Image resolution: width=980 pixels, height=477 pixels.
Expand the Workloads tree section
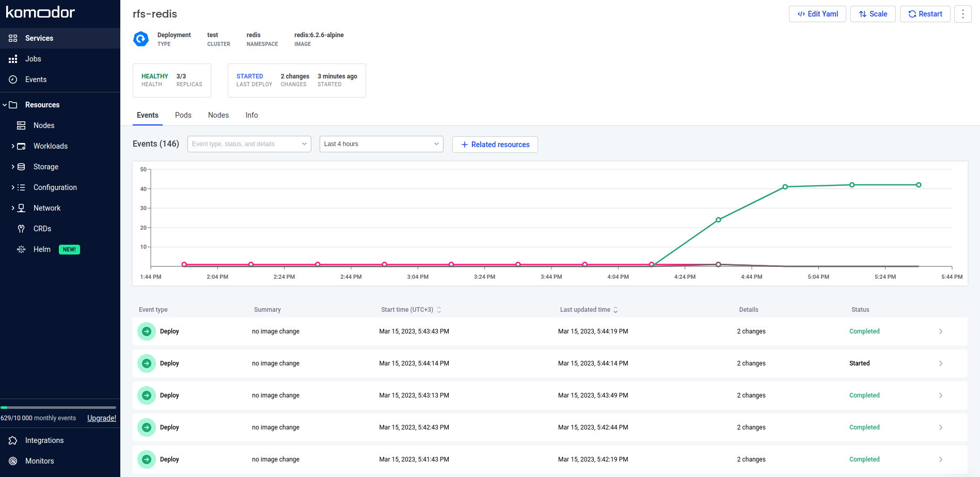tap(13, 146)
